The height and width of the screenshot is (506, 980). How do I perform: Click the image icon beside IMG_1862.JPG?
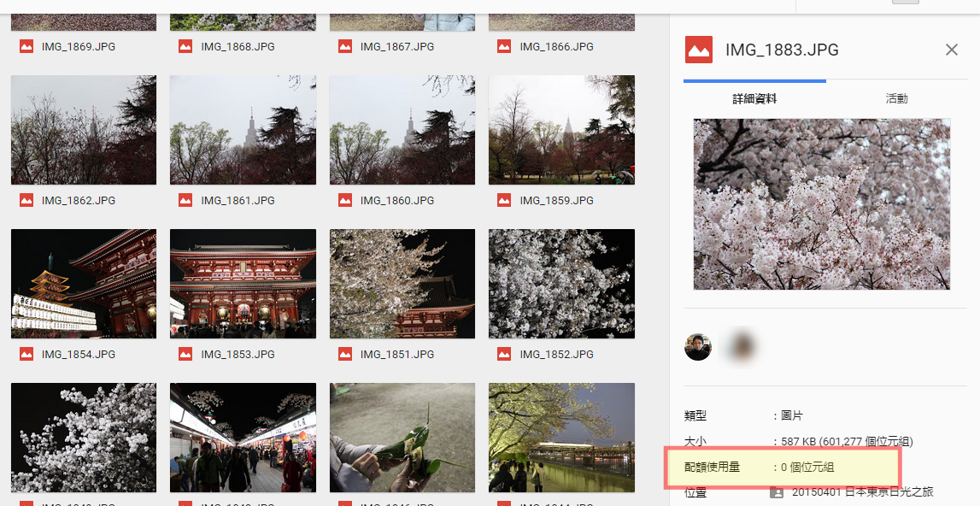click(26, 200)
